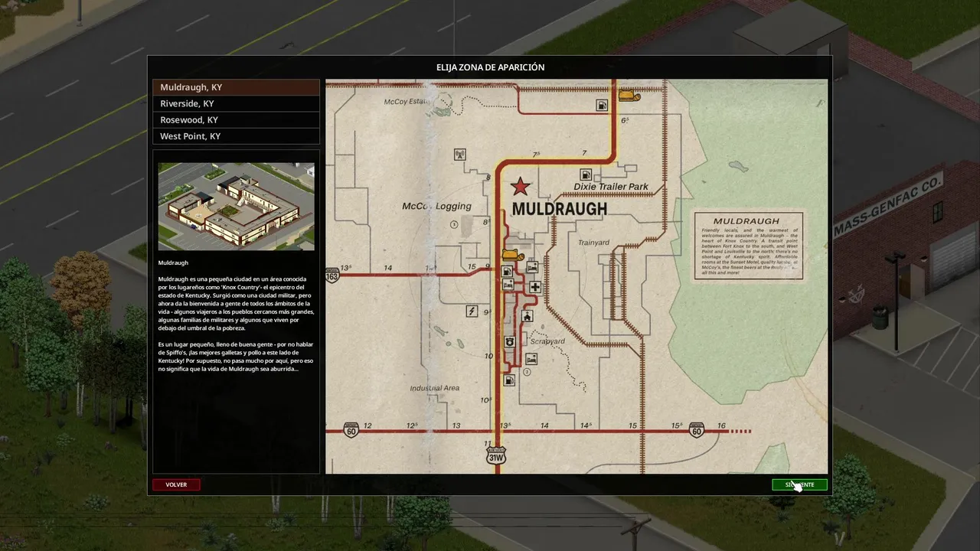Click the right route 60 highway shield

tap(696, 430)
